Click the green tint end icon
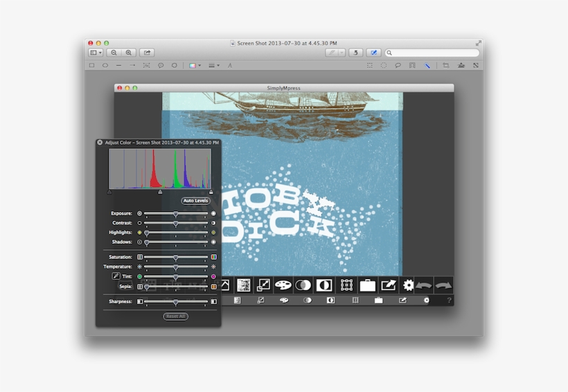The height and width of the screenshot is (392, 568). [x=139, y=276]
